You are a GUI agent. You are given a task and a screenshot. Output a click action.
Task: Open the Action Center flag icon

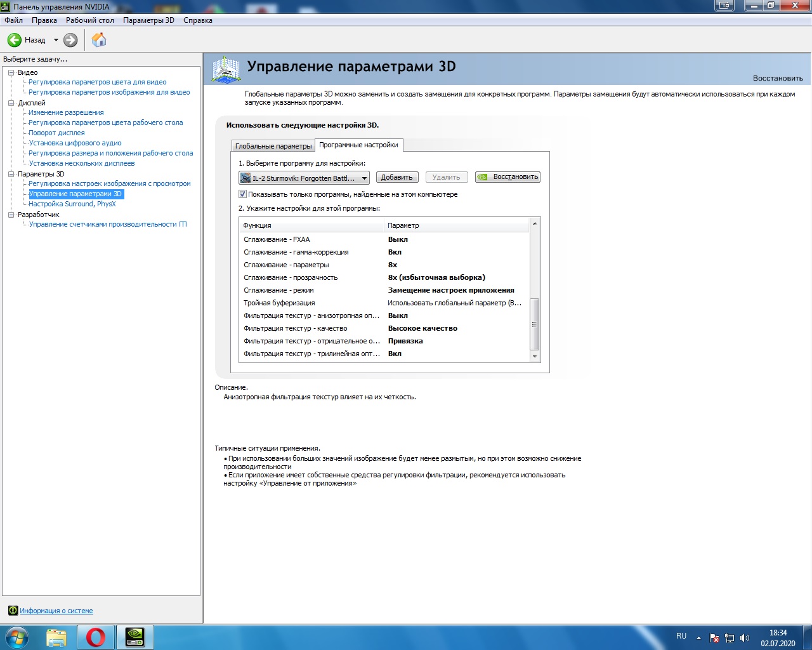click(714, 638)
